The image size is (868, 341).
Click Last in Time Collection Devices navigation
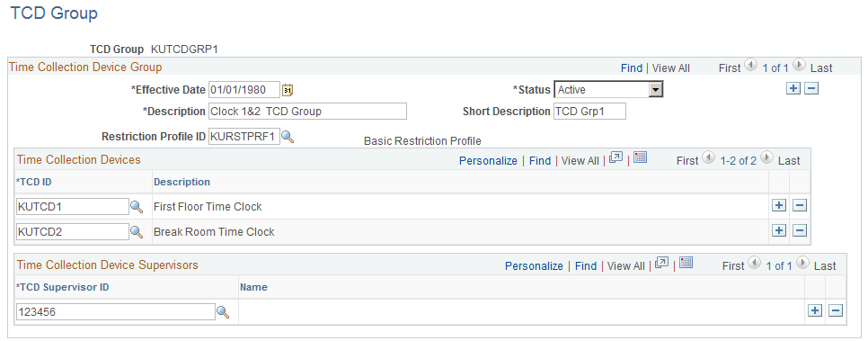(789, 161)
